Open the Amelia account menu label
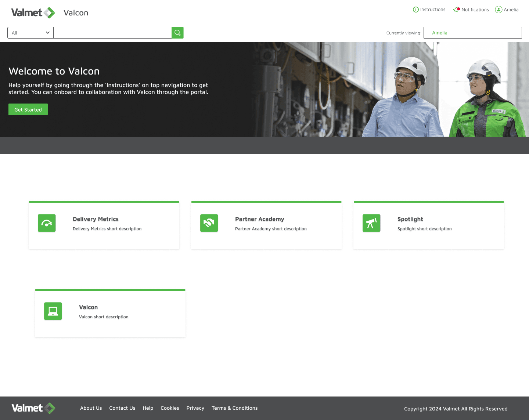Screen dimensions: 529x420 [511, 10]
